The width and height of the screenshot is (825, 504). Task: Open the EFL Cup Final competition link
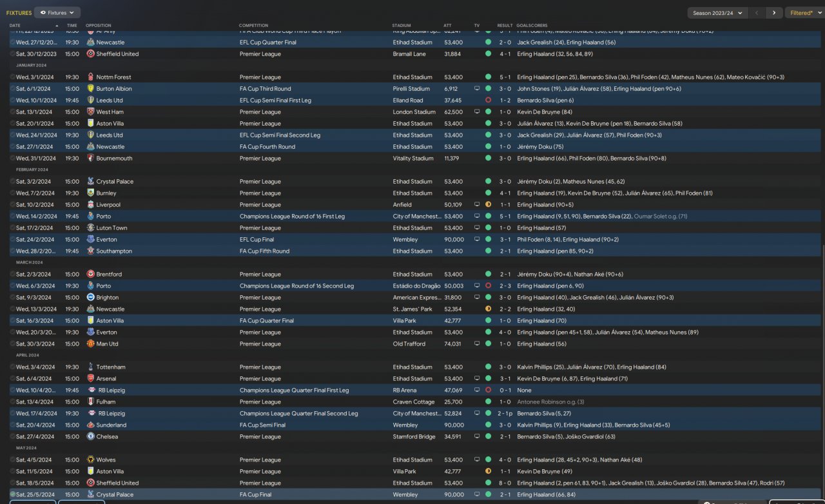pos(257,240)
